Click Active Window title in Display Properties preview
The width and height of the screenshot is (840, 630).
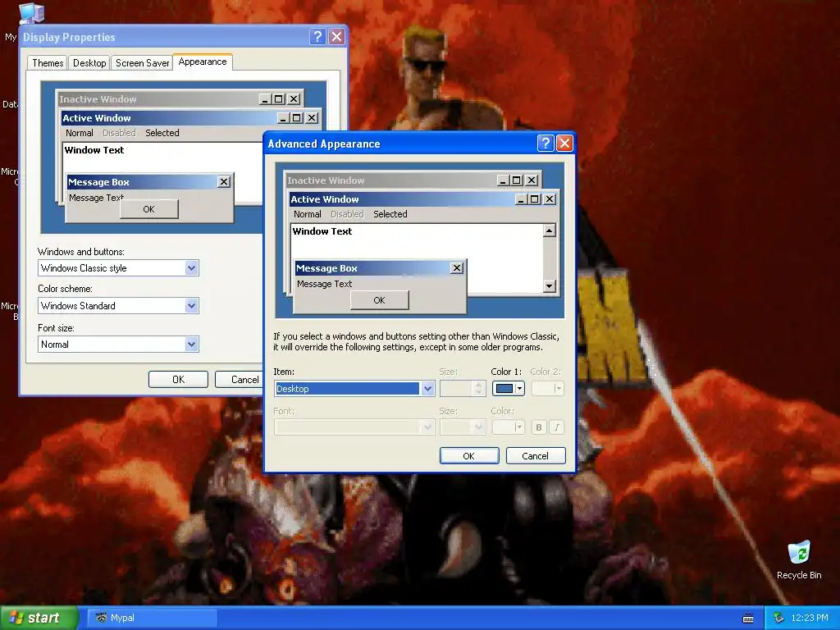[97, 118]
